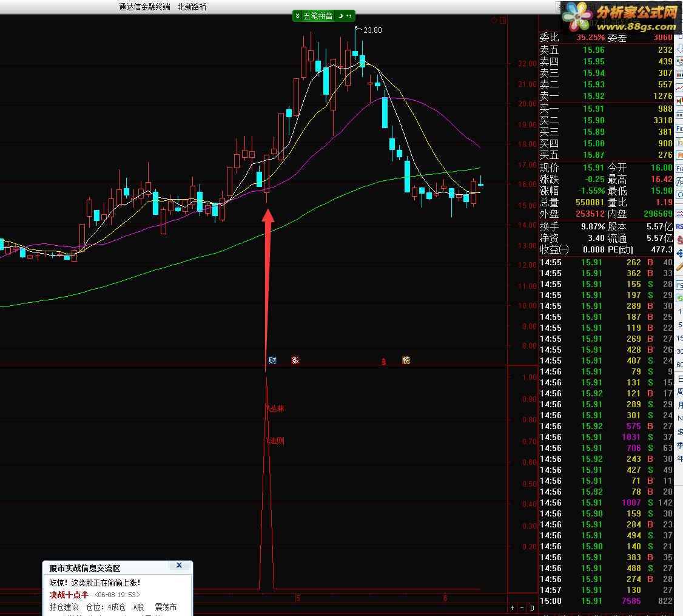Select the 卖一 15.92 order row
This screenshot has width=683, height=616.
[607, 96]
